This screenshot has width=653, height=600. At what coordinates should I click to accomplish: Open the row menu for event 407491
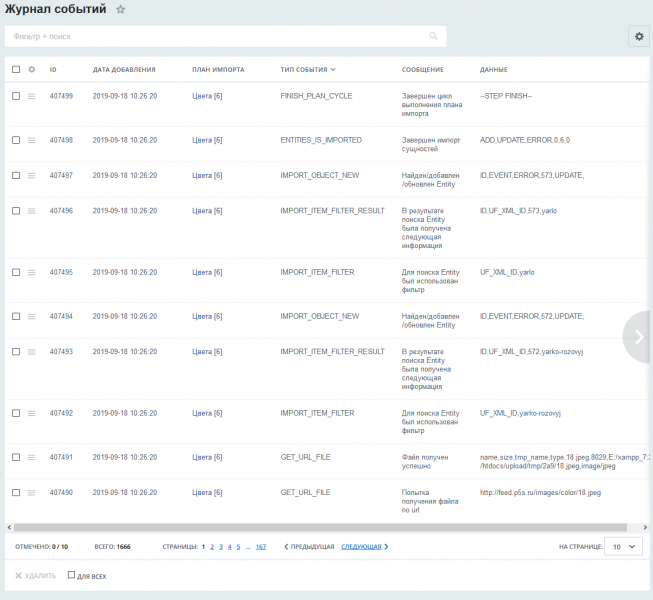[x=31, y=457]
